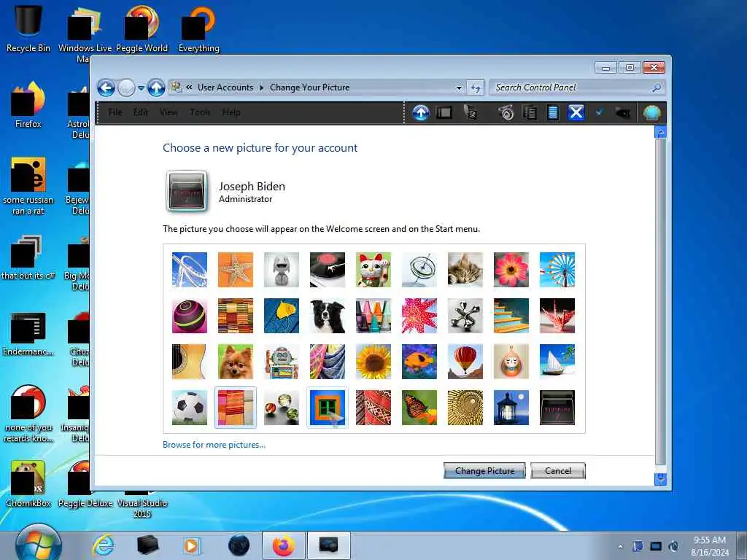The width and height of the screenshot is (747, 560).
Task: Click the toolbar blue up-arrow icon
Action: pyautogui.click(x=421, y=113)
